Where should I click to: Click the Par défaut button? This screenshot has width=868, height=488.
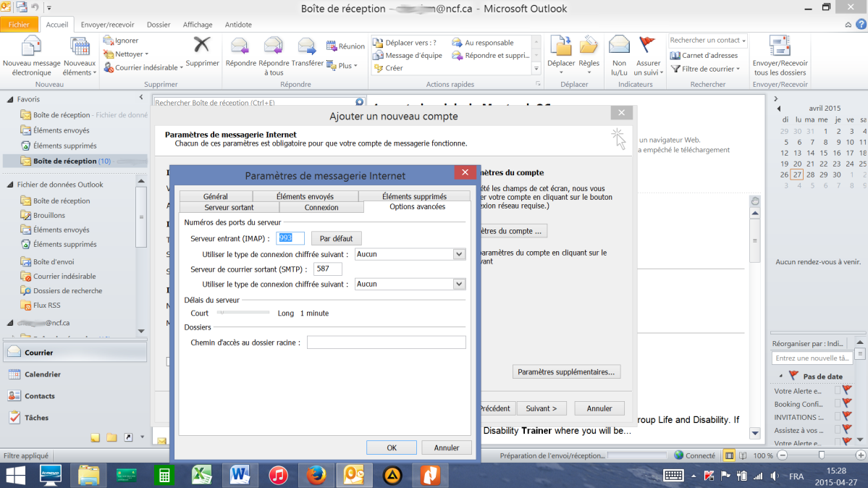[336, 238]
